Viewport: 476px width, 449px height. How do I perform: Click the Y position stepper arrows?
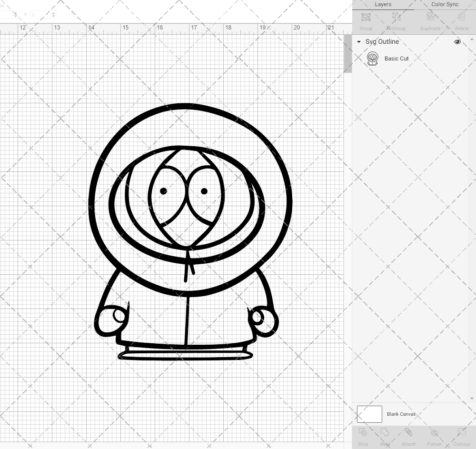53,15
